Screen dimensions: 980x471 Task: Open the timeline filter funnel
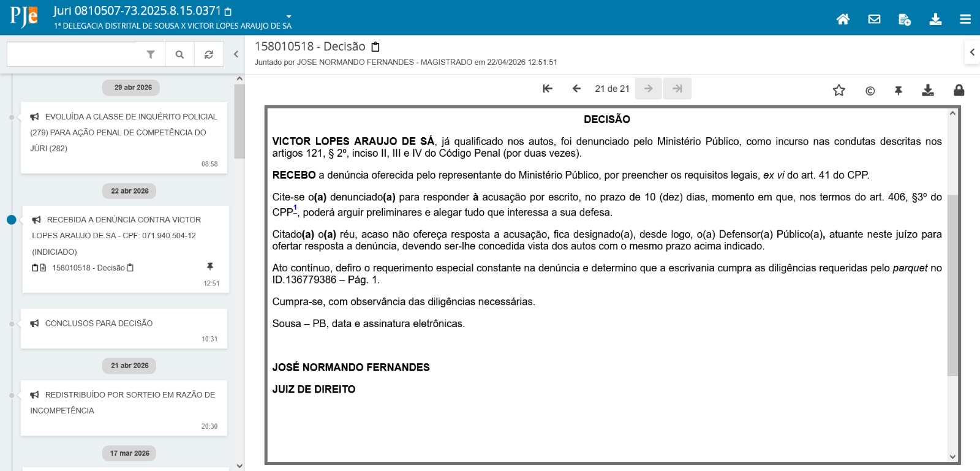tap(151, 55)
